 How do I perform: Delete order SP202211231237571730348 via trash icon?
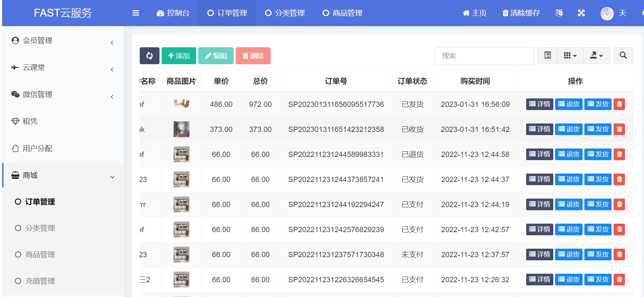[x=619, y=254]
